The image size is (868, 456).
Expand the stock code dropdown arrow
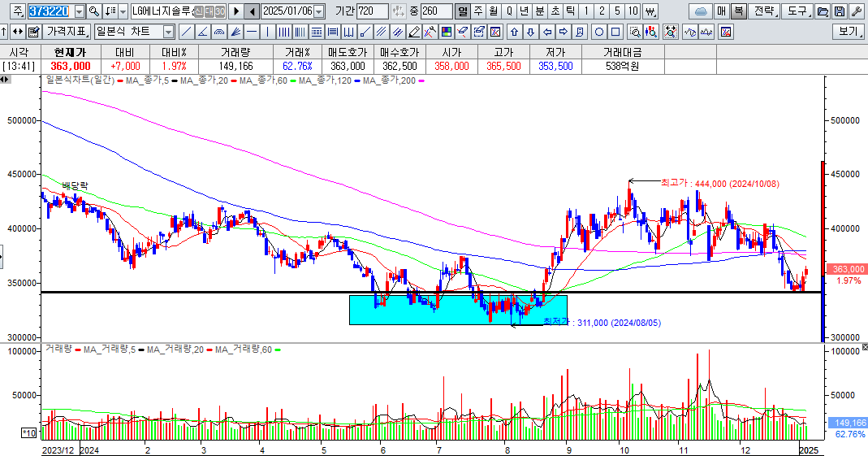pyautogui.click(x=79, y=11)
